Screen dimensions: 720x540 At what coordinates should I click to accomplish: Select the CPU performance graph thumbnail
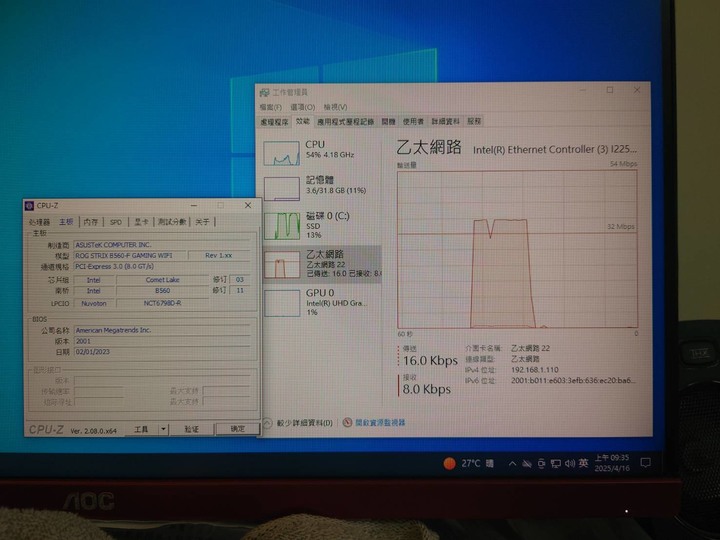click(x=281, y=153)
